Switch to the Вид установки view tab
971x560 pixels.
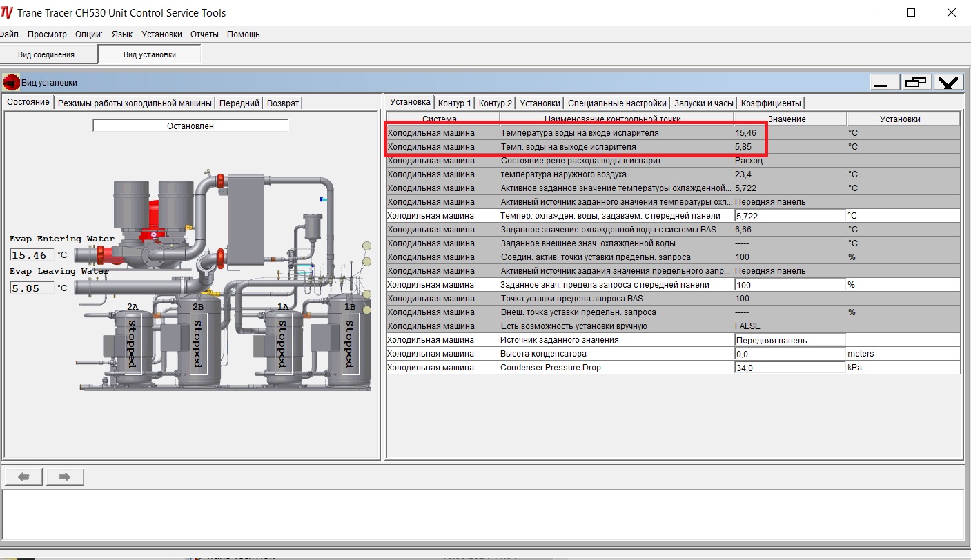pos(150,54)
